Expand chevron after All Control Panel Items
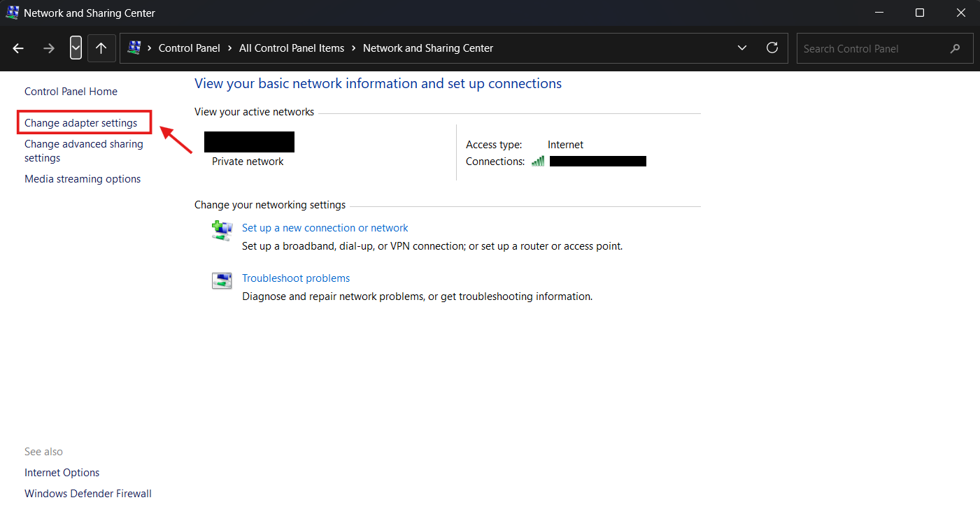 tap(354, 48)
